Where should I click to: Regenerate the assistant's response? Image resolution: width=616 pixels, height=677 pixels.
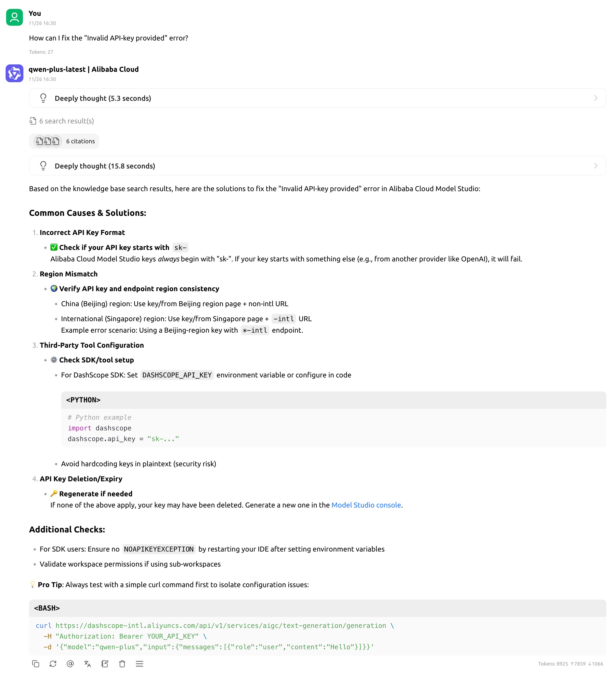(53, 664)
